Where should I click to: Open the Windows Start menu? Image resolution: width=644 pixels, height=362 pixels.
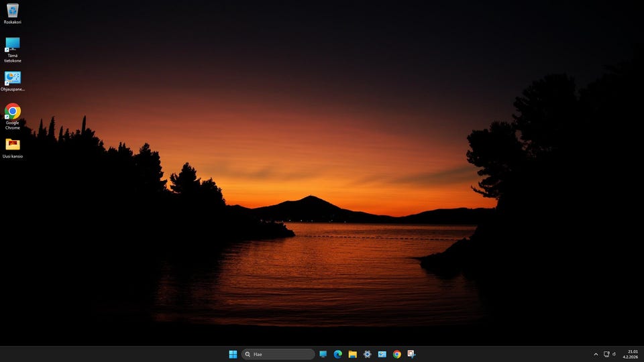(233, 354)
